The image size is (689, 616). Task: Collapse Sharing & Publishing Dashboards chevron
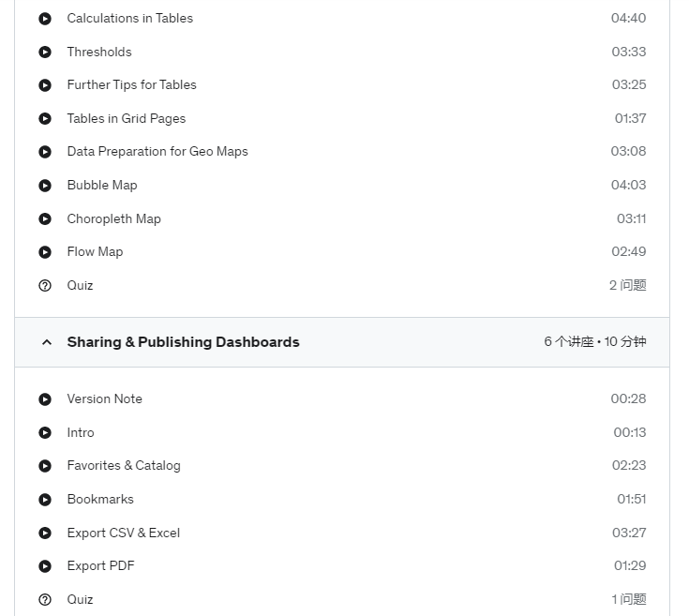[47, 342]
